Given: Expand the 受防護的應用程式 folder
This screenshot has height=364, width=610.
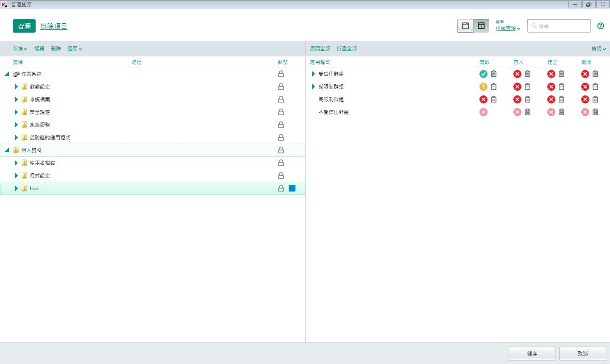Looking at the screenshot, I should click(16, 137).
